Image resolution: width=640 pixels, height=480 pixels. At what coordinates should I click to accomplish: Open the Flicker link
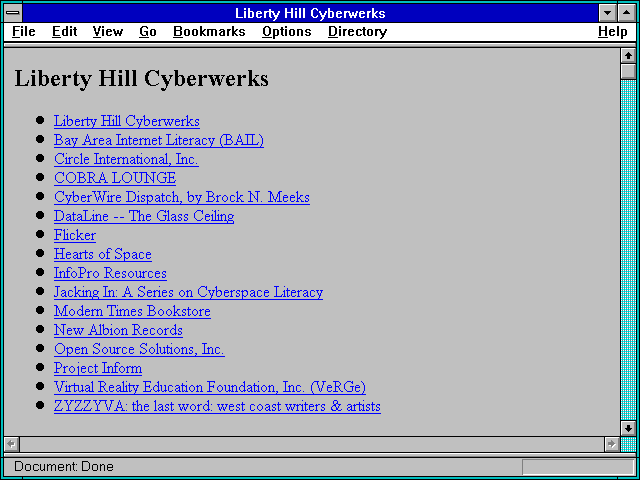[75, 235]
